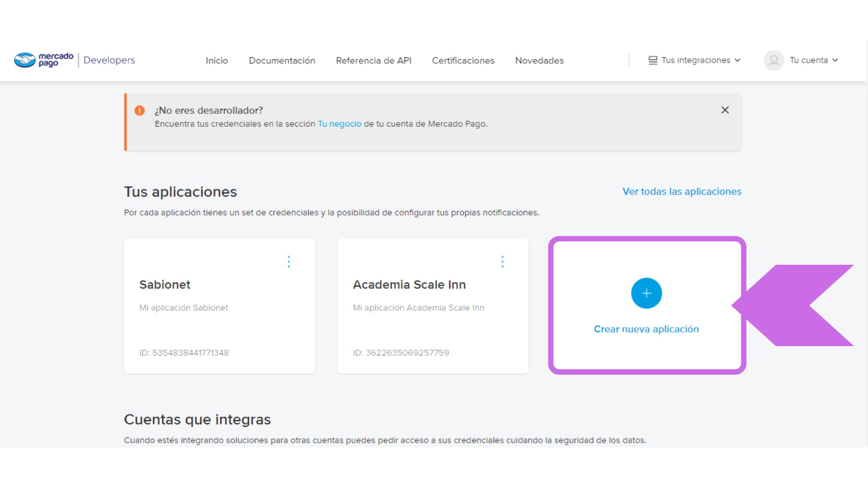Click the Crear nueva aplicación link
Screen dimensions: 868x488
[646, 329]
